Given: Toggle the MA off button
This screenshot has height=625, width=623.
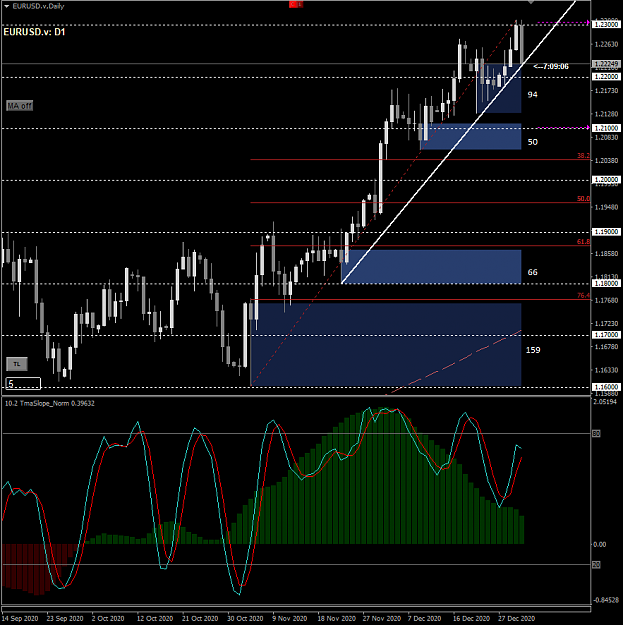Looking at the screenshot, I should tap(20, 106).
